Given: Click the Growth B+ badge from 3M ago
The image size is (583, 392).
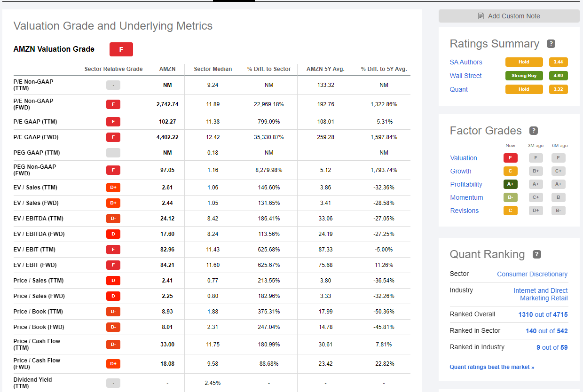Looking at the screenshot, I should [x=536, y=171].
